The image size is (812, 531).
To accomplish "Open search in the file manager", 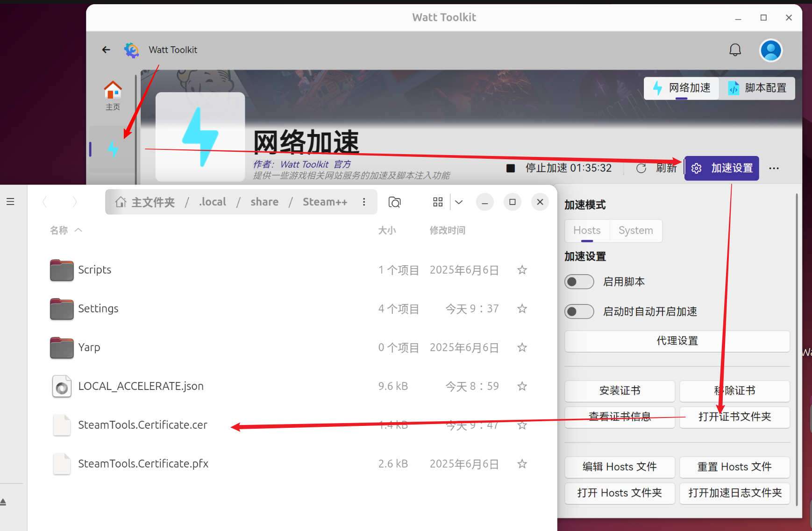I will point(394,202).
